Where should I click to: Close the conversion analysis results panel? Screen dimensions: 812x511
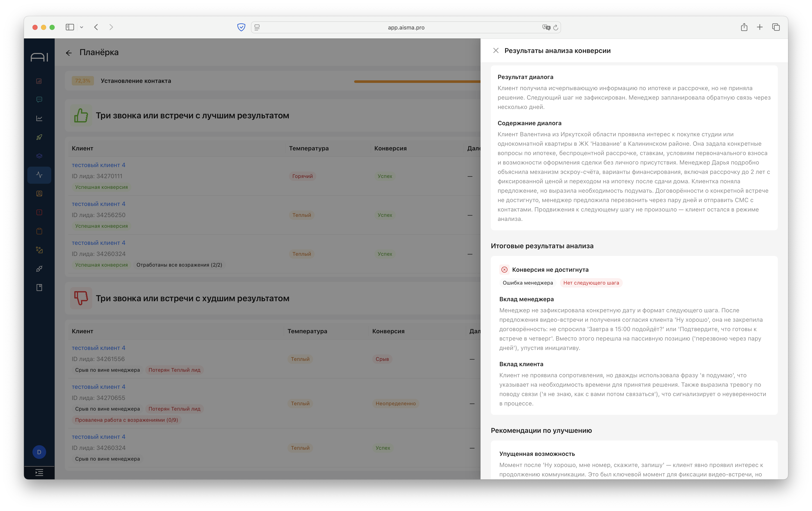point(496,51)
